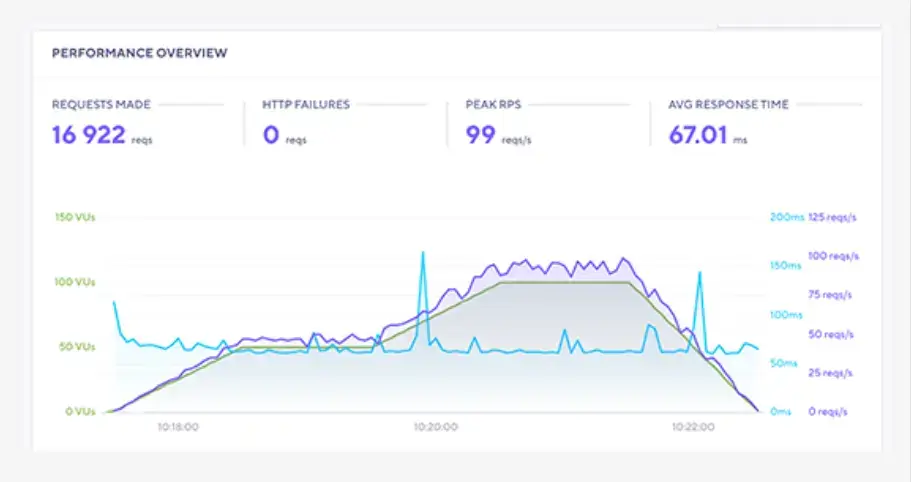
Task: Click the 125 reqs/s axis label
Action: tap(833, 217)
